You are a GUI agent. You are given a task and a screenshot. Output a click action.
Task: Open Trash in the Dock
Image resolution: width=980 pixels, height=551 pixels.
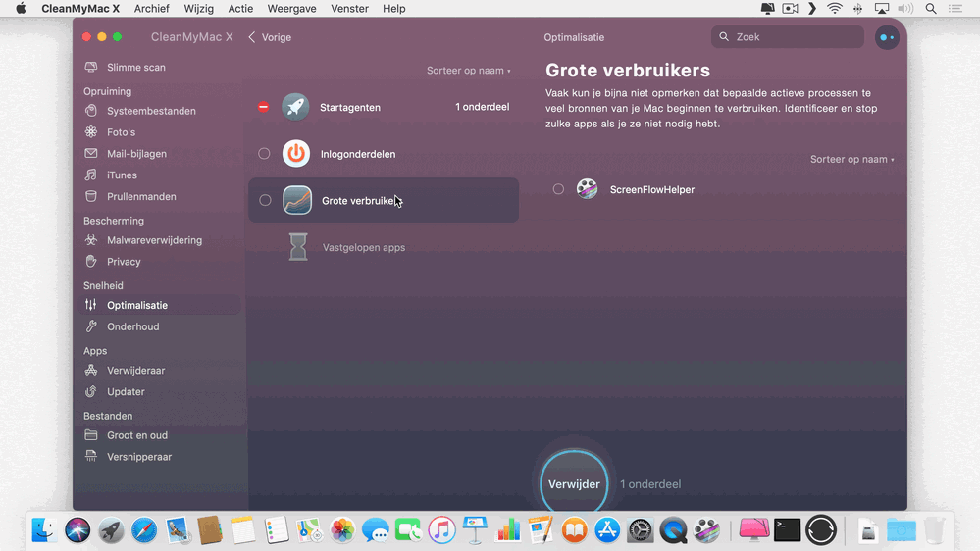pos(934,530)
